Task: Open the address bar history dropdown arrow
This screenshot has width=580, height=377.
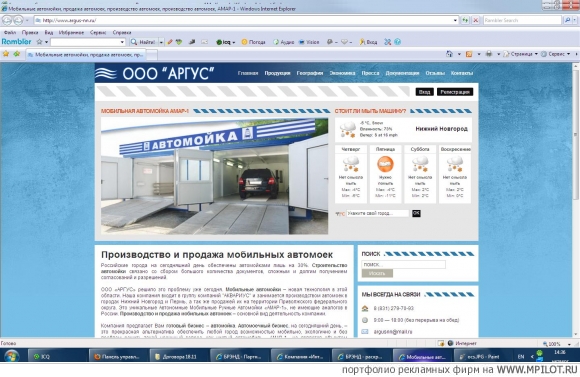Action: [455, 20]
